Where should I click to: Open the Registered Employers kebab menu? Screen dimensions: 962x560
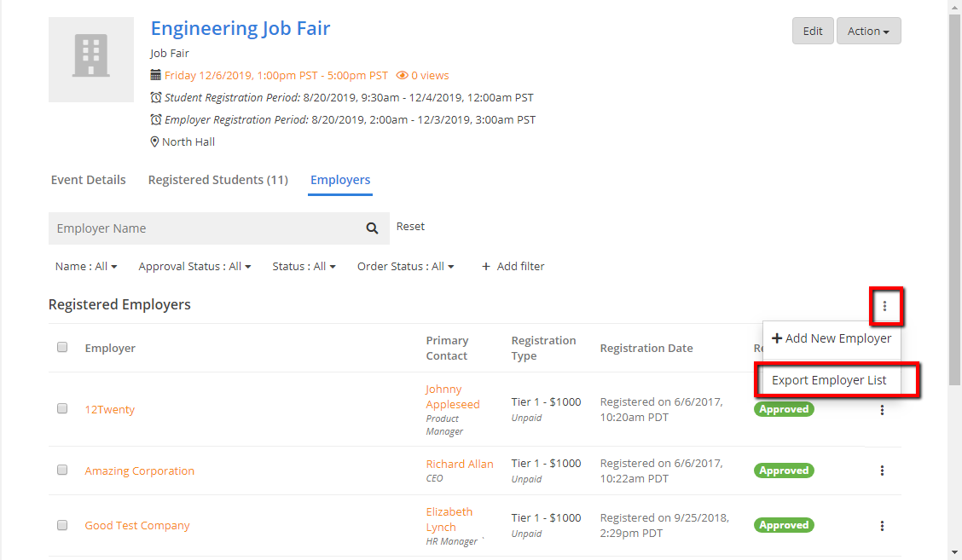point(884,306)
